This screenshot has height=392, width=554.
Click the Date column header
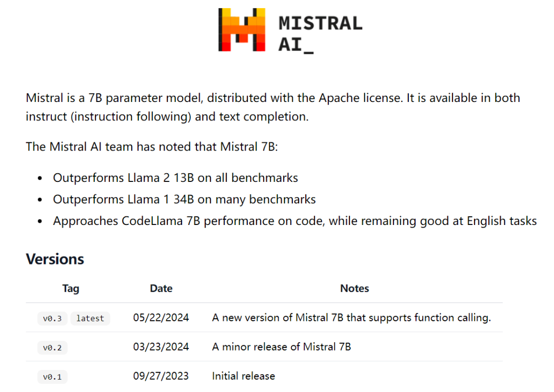(x=161, y=288)
